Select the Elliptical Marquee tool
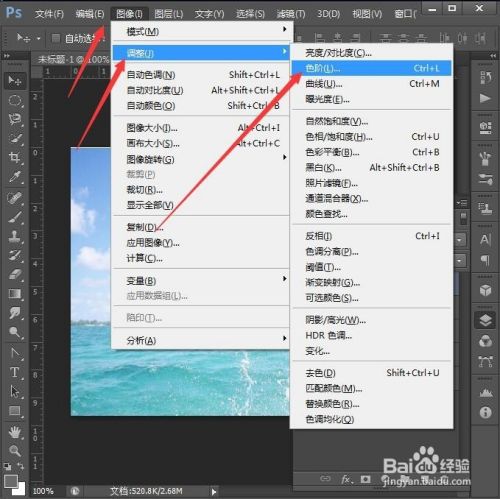The height and width of the screenshot is (499, 500). [15, 100]
